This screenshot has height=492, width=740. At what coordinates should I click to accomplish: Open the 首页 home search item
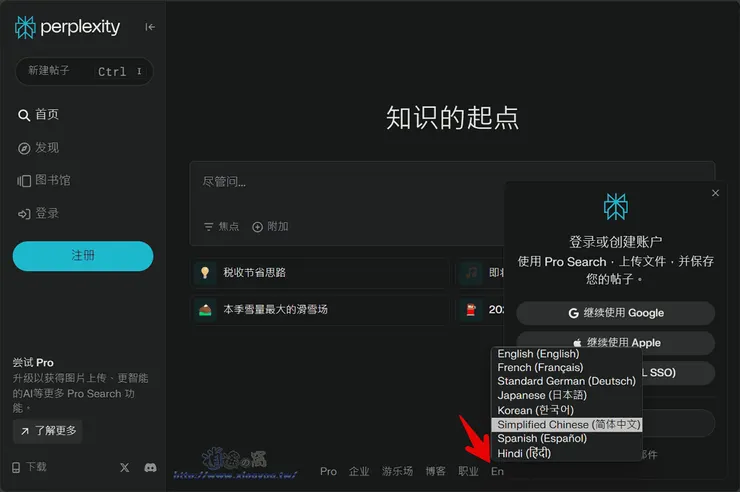pyautogui.click(x=38, y=115)
